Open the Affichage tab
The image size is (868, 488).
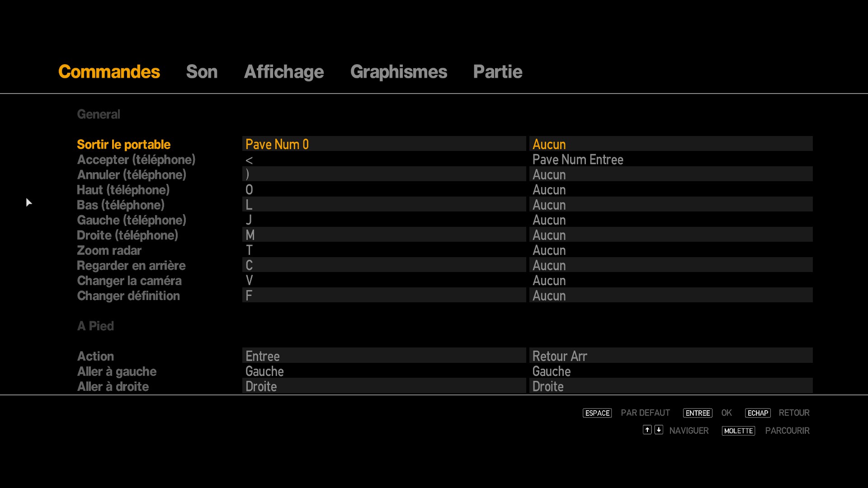(283, 72)
